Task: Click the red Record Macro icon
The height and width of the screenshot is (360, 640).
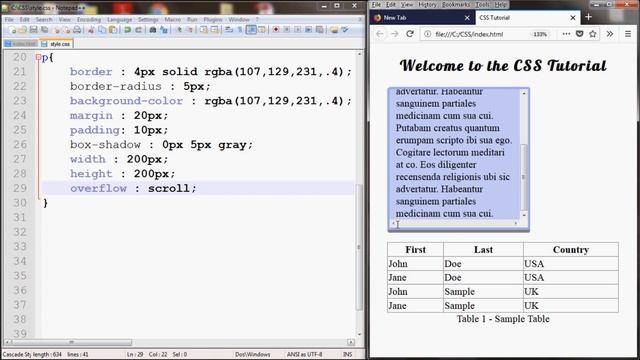Action: coord(276,30)
